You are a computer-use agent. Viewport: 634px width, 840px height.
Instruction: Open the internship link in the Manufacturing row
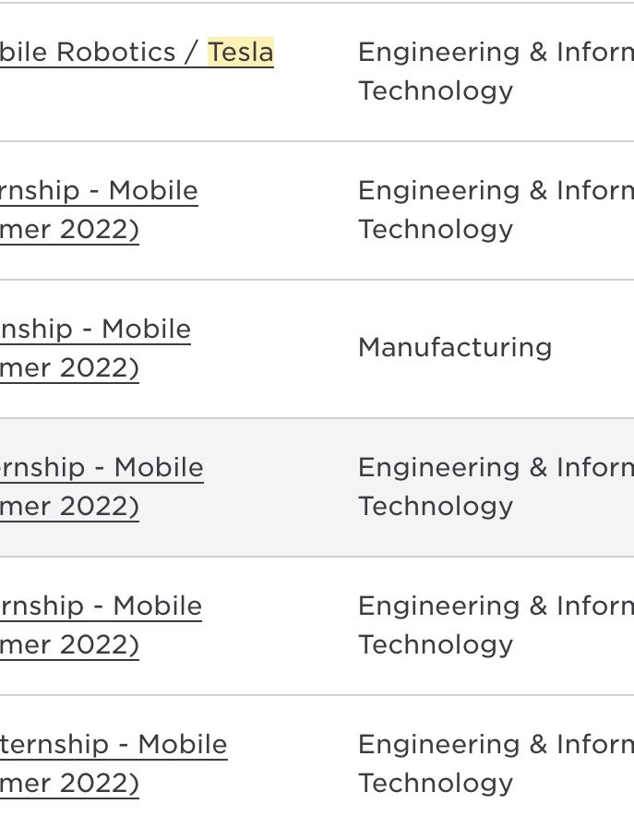click(95, 348)
